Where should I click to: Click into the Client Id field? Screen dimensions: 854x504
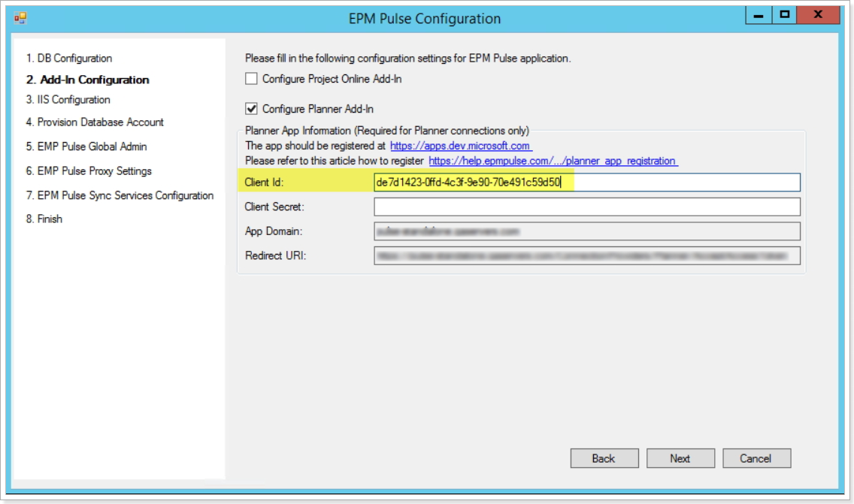586,183
